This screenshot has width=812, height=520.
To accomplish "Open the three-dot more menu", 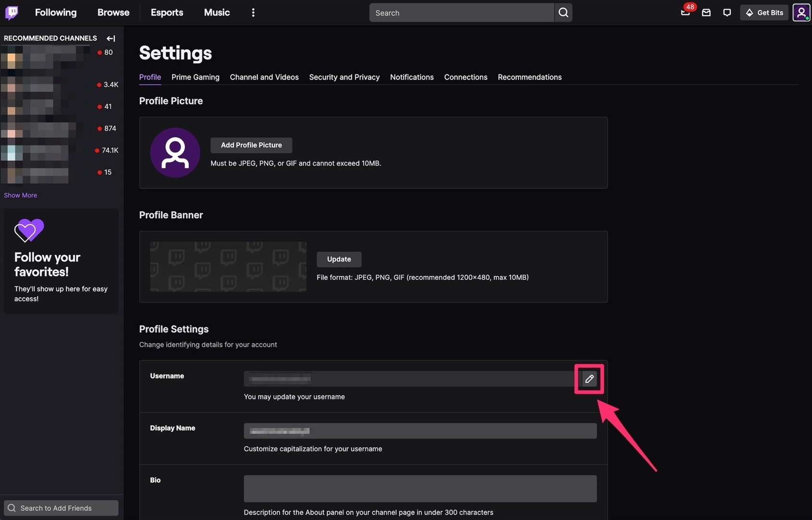I will click(253, 13).
